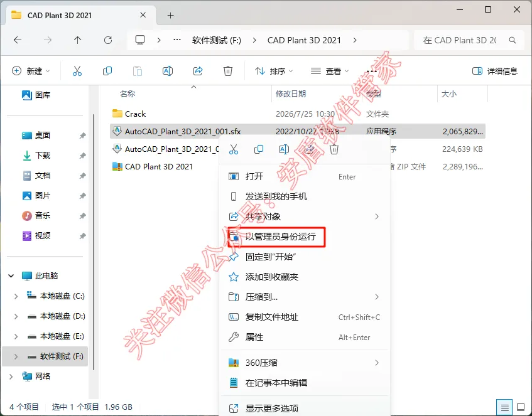Expand the 共享对象 submenu
This screenshot has width=532, height=416.
(377, 216)
